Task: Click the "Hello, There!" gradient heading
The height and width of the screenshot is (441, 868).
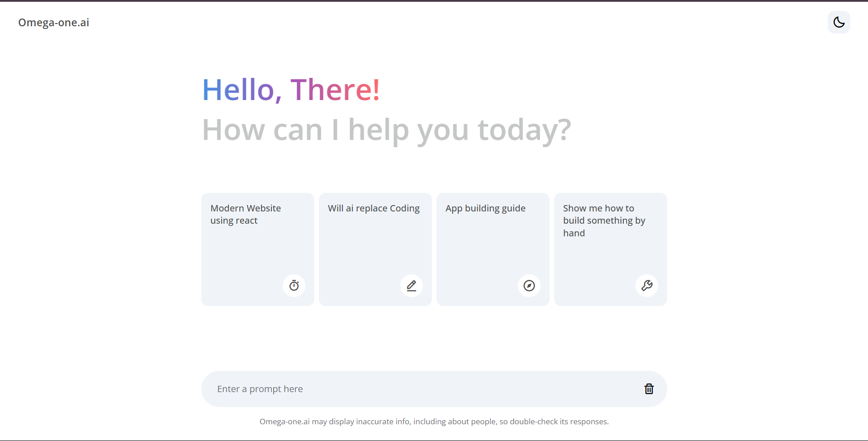Action: (291, 90)
